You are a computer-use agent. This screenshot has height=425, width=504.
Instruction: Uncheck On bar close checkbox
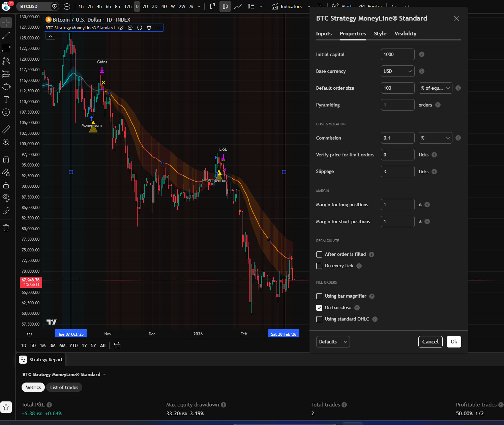(319, 308)
